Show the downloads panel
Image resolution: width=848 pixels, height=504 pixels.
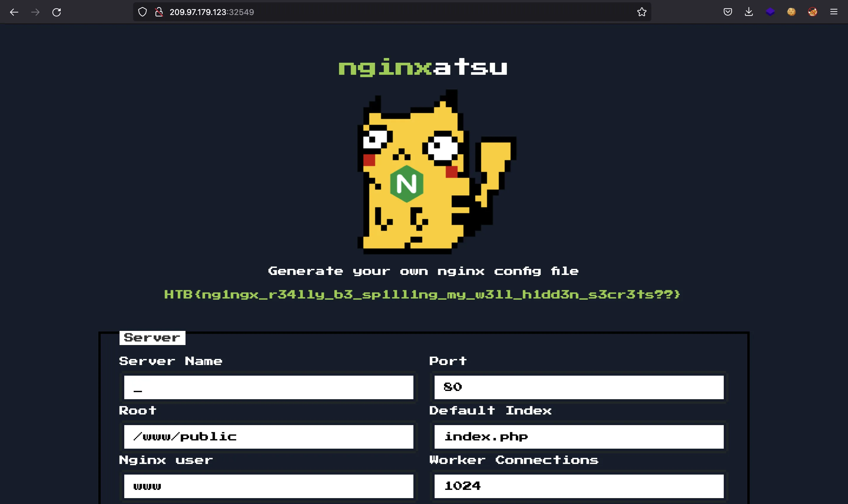pos(749,12)
